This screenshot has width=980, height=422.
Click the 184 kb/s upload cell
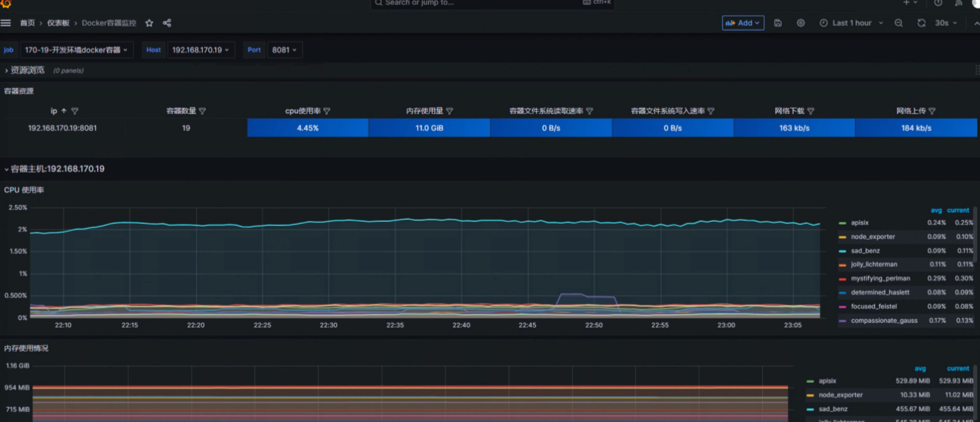click(x=916, y=128)
